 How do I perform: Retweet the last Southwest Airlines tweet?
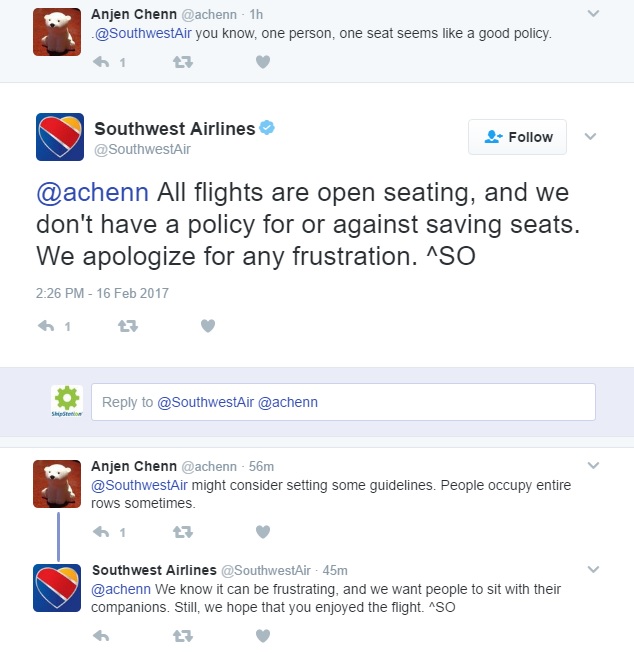183,635
